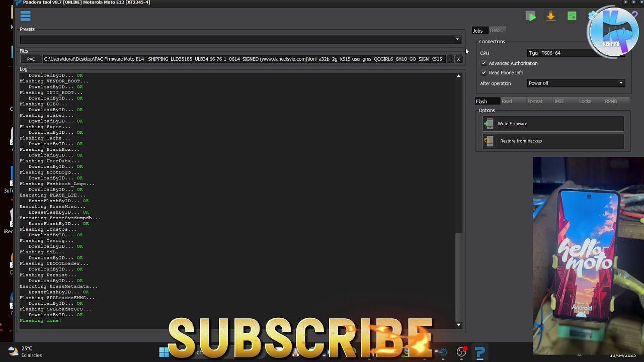644x362 pixels.
Task: Click the orange download arrow icon
Action: 551,17
